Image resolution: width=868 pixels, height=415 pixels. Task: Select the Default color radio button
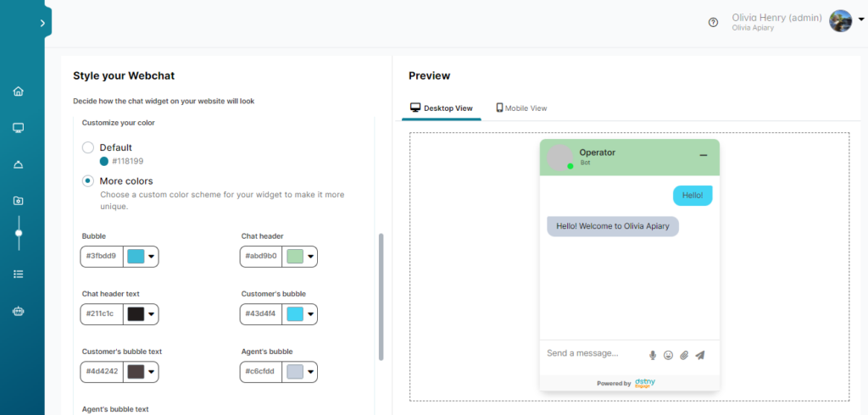click(88, 147)
